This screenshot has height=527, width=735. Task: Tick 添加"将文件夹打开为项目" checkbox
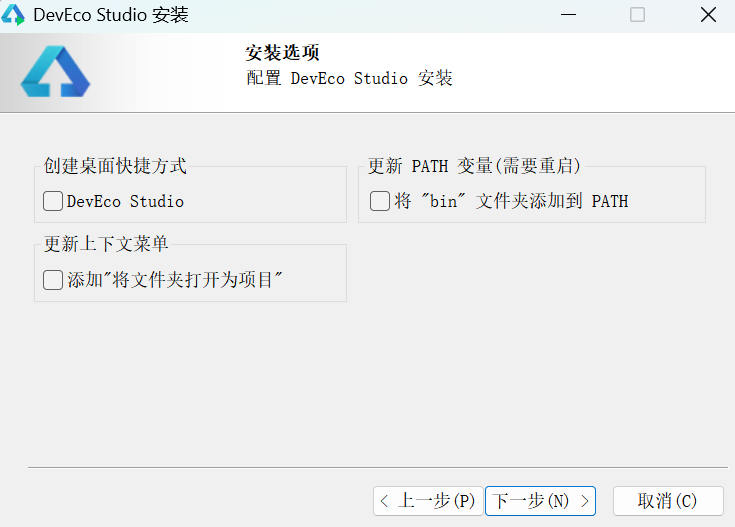[x=53, y=280]
